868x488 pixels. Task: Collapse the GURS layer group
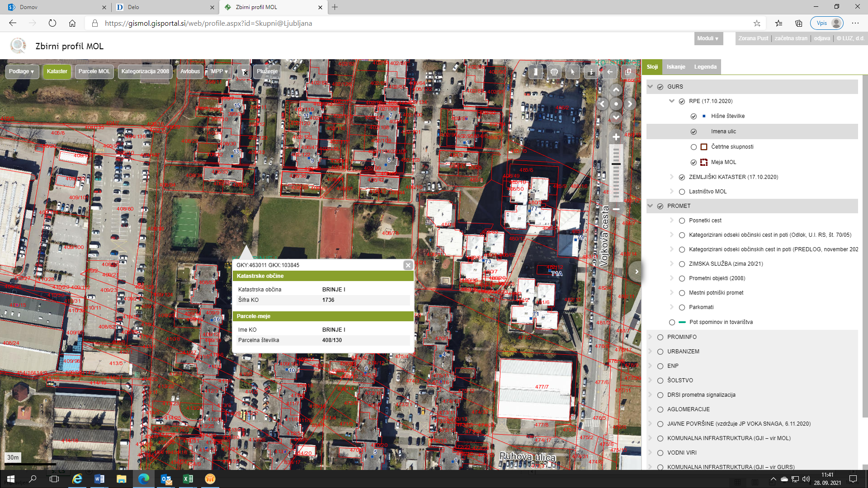point(651,87)
